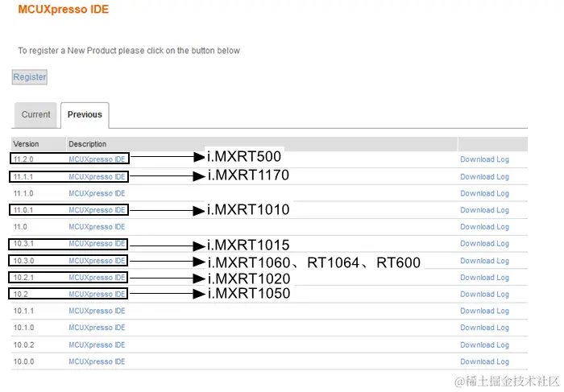
Task: Open MCUXpresso IDE link for version 11.0.1
Action: [97, 210]
